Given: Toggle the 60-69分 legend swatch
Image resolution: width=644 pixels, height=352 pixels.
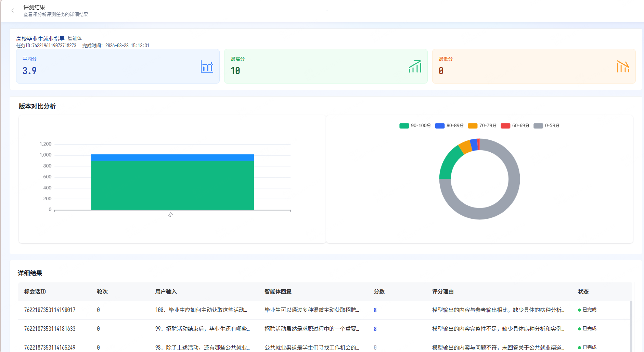Looking at the screenshot, I should point(505,126).
